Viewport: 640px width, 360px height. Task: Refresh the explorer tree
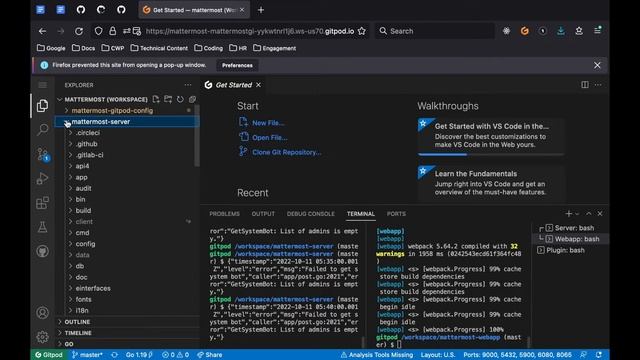180,99
